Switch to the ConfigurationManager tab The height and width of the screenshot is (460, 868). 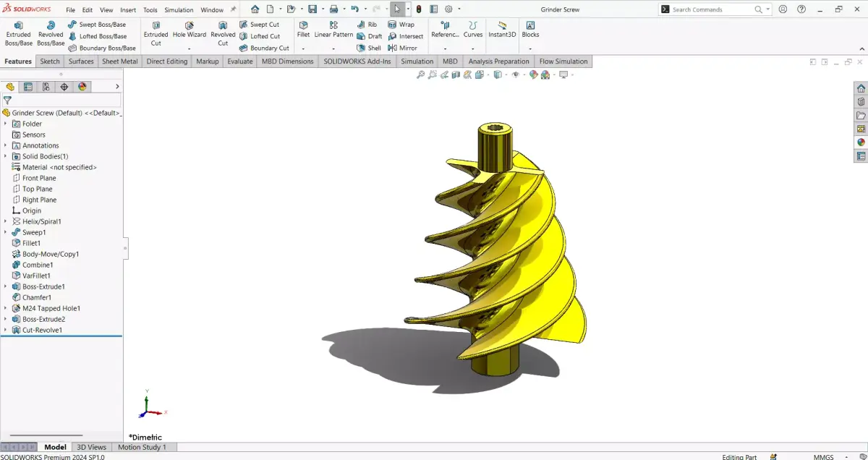pos(46,86)
